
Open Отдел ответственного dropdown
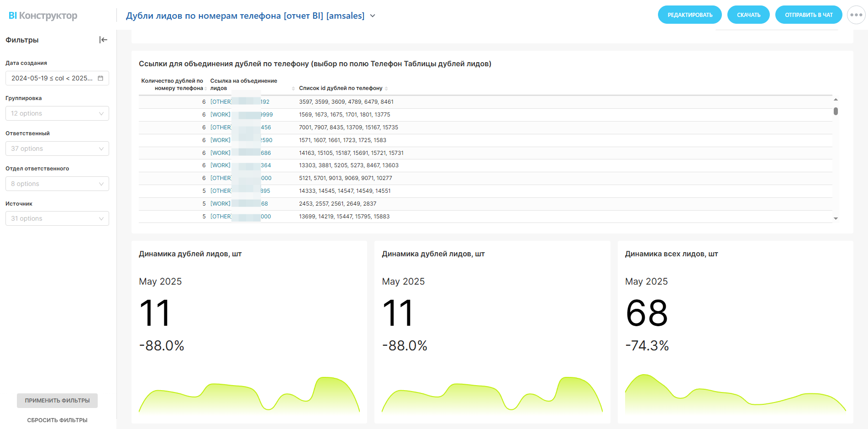coord(57,184)
